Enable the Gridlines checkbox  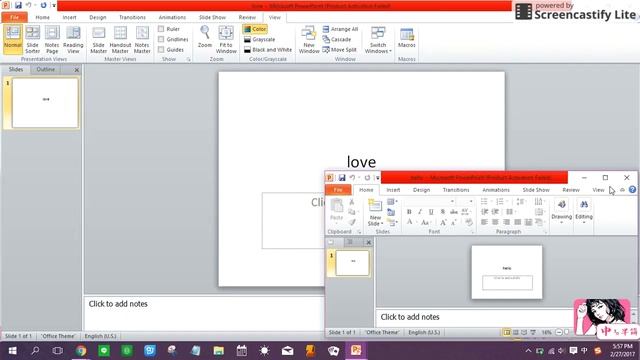coord(161,39)
